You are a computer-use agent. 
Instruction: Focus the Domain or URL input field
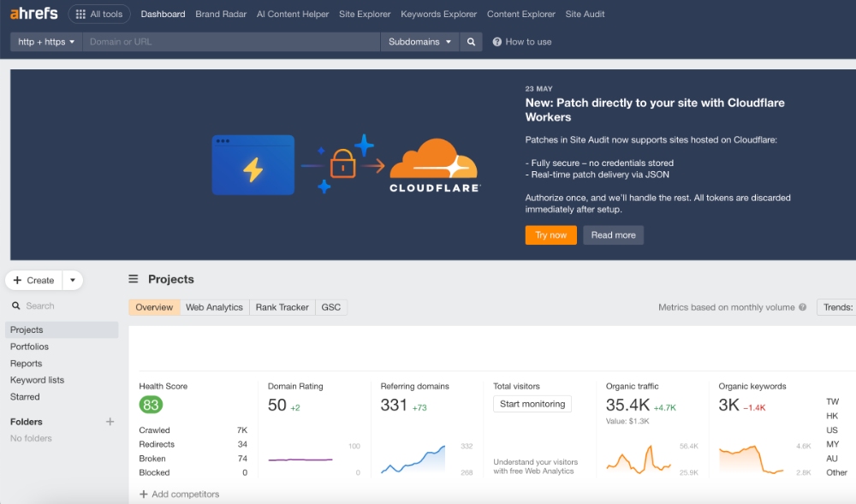click(x=231, y=41)
